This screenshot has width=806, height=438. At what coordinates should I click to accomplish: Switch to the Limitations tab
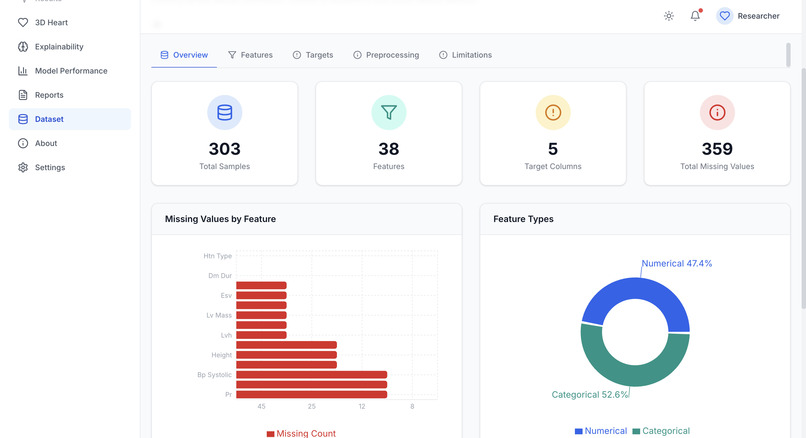[466, 55]
